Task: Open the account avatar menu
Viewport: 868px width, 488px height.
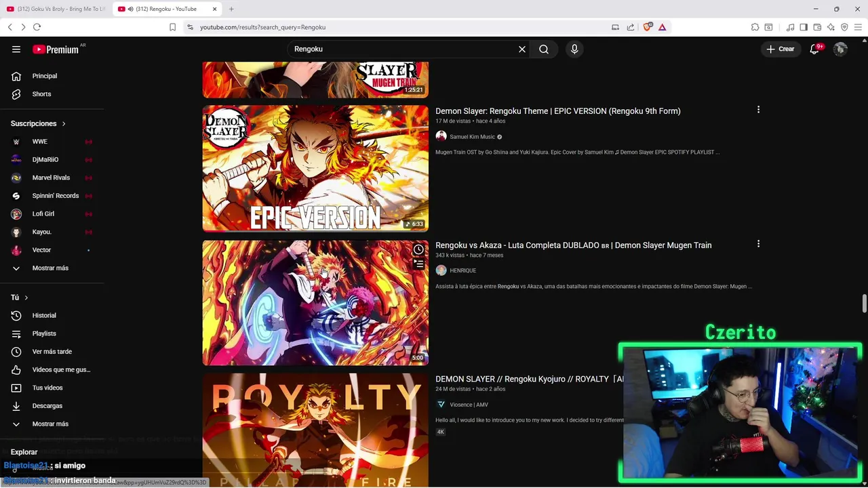Action: pyautogui.click(x=840, y=49)
